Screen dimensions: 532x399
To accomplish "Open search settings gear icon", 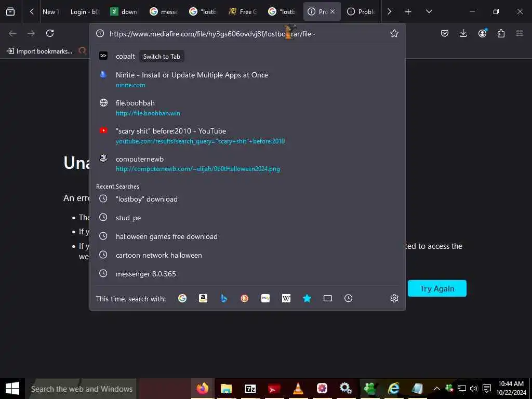I will [394, 298].
